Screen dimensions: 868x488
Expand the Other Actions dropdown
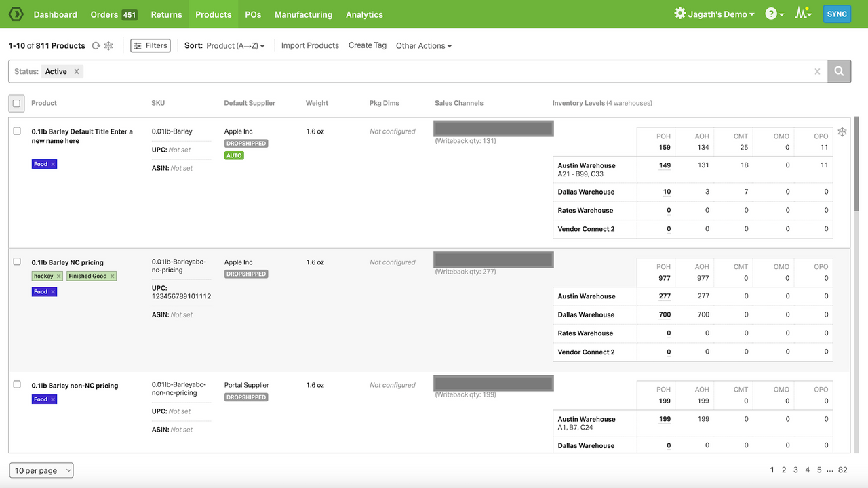coord(424,45)
